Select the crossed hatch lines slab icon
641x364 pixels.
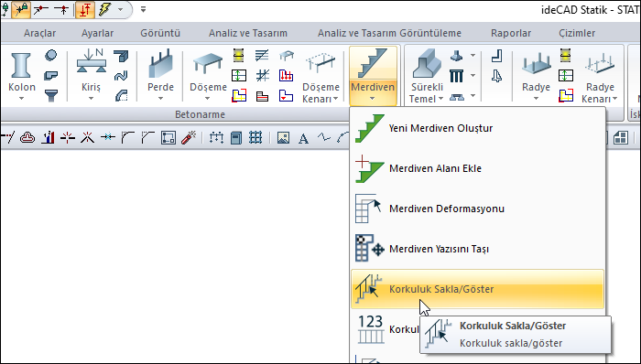(263, 76)
